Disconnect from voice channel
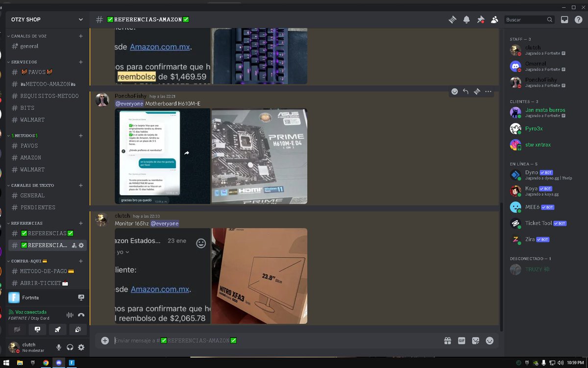 [x=81, y=315]
